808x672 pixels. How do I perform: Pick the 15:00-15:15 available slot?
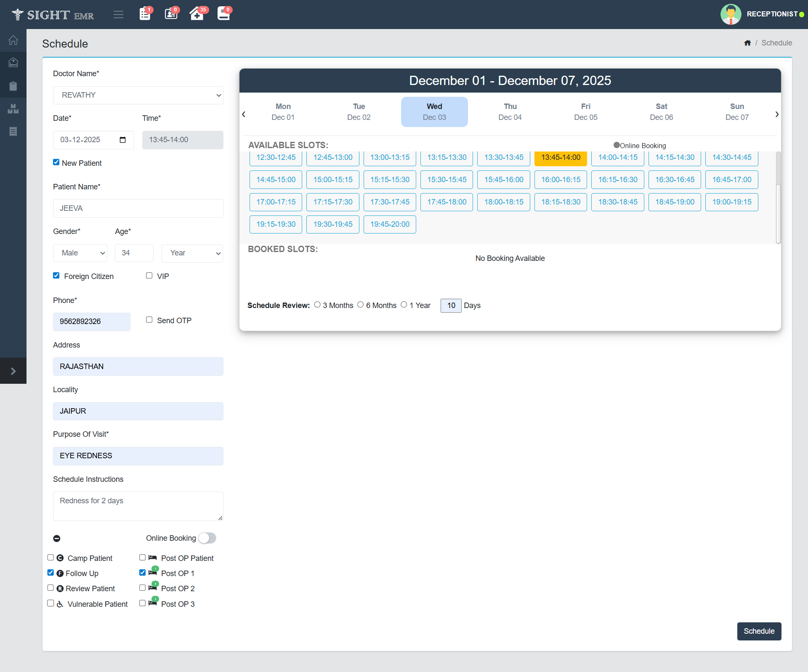(x=332, y=180)
